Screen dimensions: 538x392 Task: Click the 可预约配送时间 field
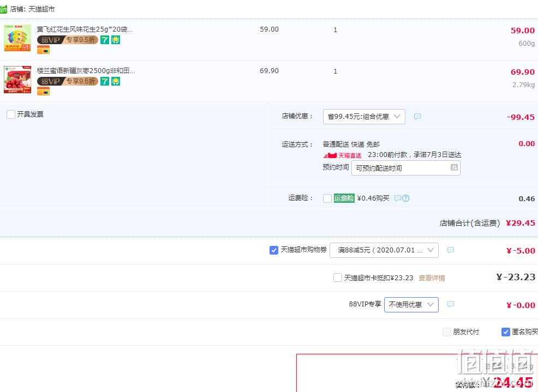(x=406, y=168)
